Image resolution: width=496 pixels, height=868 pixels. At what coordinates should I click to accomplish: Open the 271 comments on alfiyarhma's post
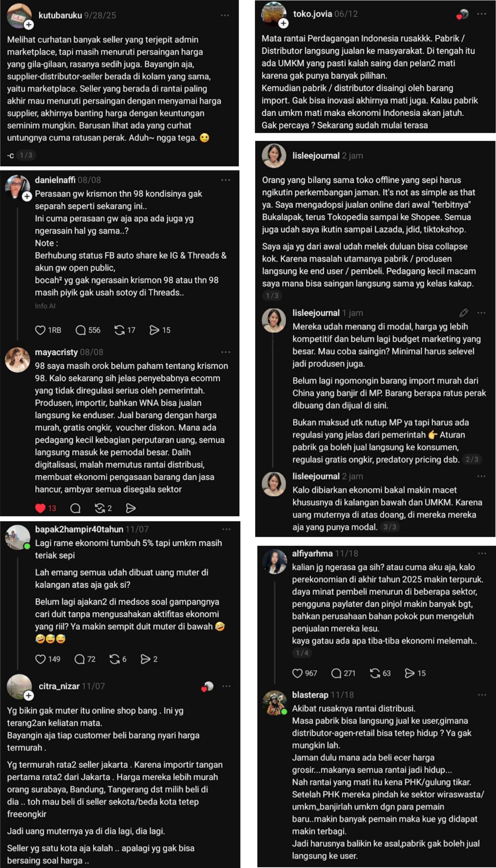pyautogui.click(x=336, y=673)
